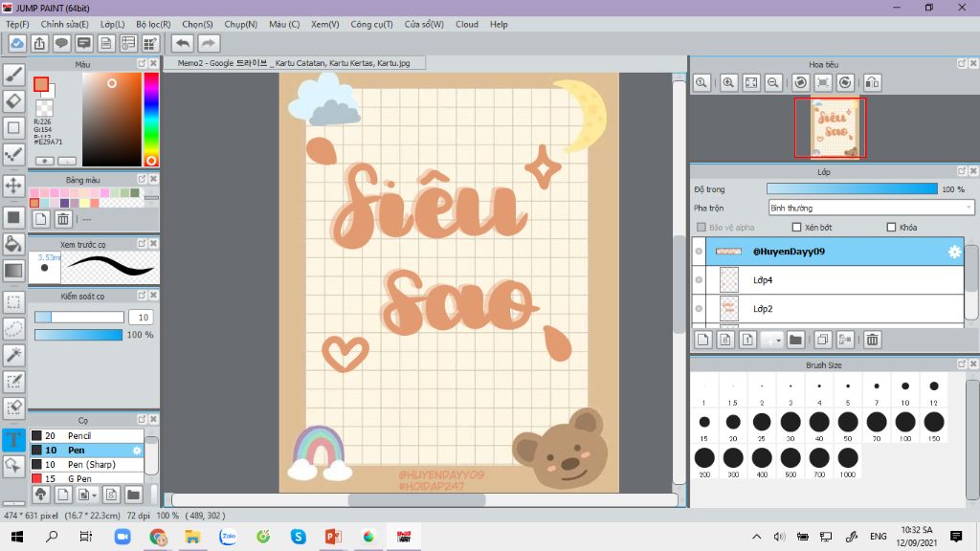Click the share/export icon in toolbar

39,43
